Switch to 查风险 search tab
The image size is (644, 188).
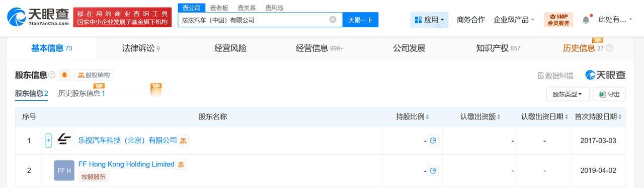click(x=274, y=8)
